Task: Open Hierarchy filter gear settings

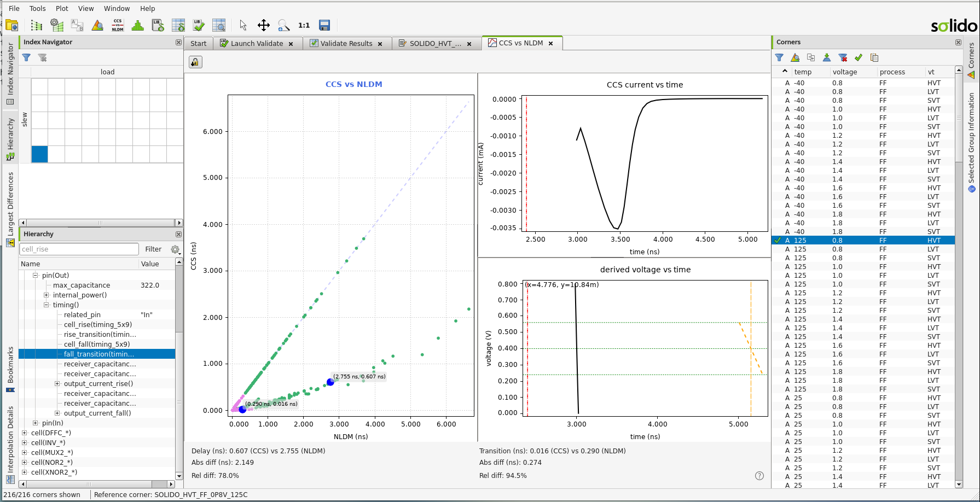Action: click(x=175, y=249)
